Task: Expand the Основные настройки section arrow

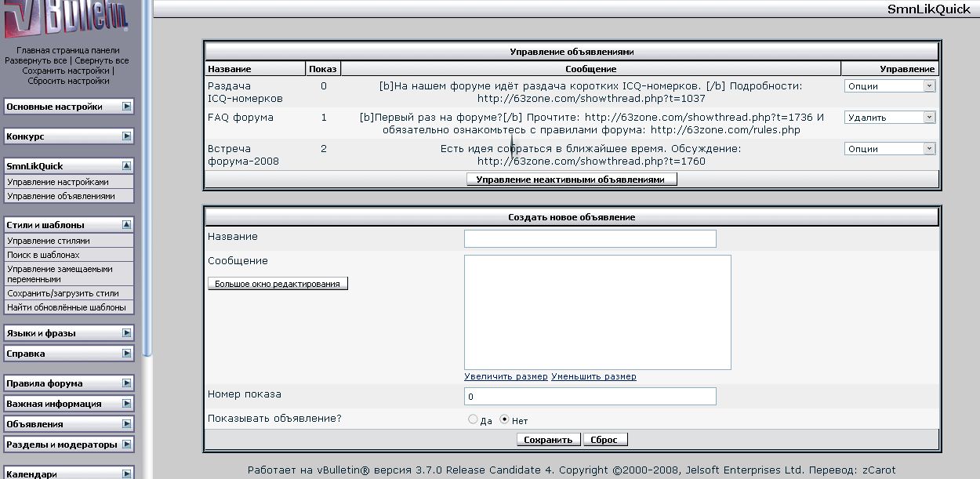Action: point(126,106)
